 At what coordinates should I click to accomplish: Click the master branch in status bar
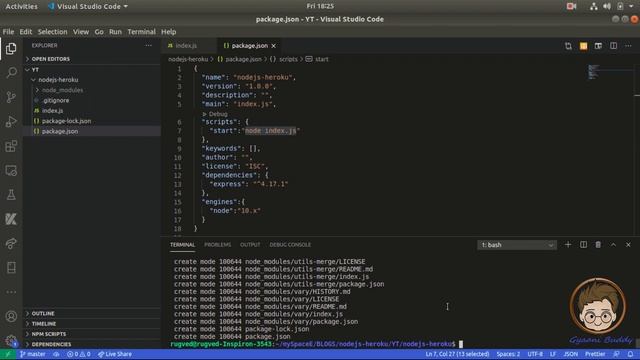33,354
